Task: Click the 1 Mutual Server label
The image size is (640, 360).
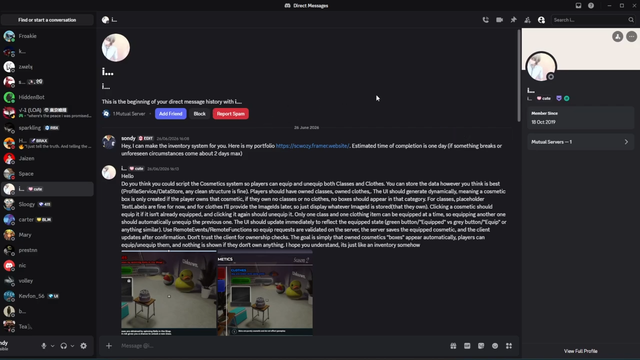Action: (x=129, y=114)
